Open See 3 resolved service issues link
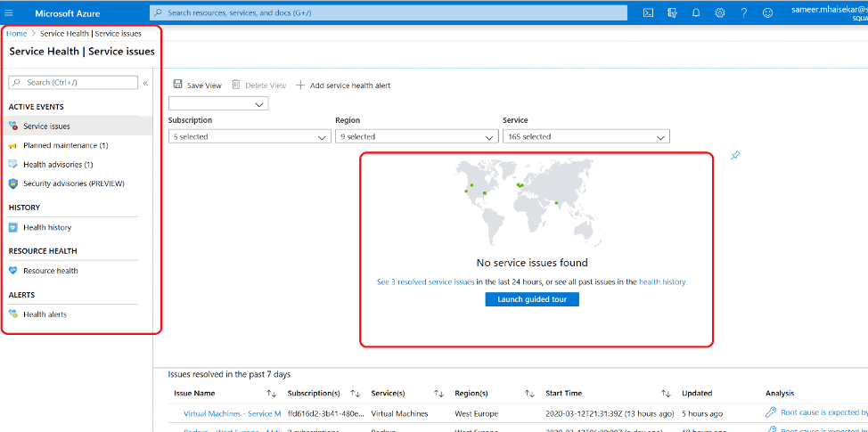This screenshot has width=868, height=432. coord(425,282)
